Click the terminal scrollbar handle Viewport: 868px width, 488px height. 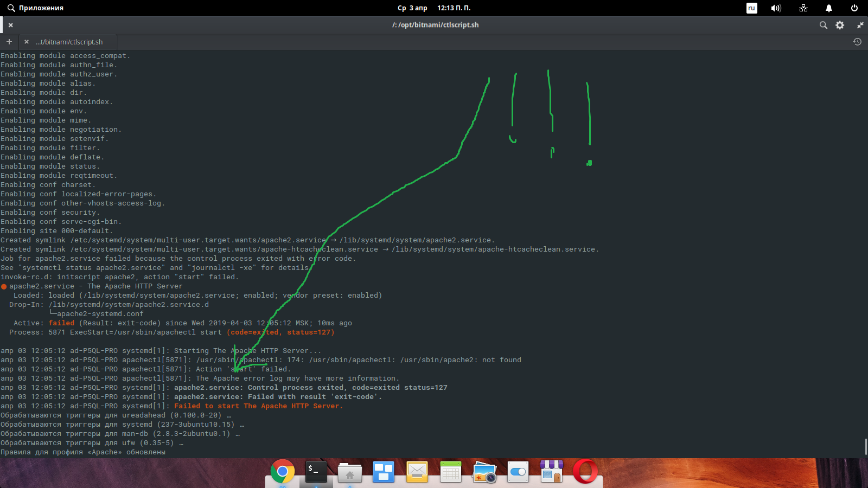pos(865,447)
